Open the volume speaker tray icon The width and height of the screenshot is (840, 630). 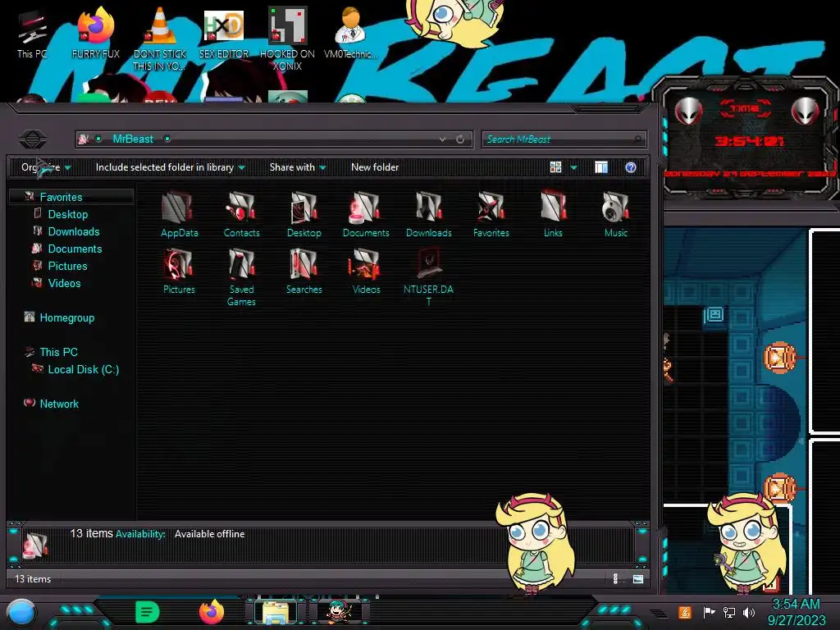point(749,612)
